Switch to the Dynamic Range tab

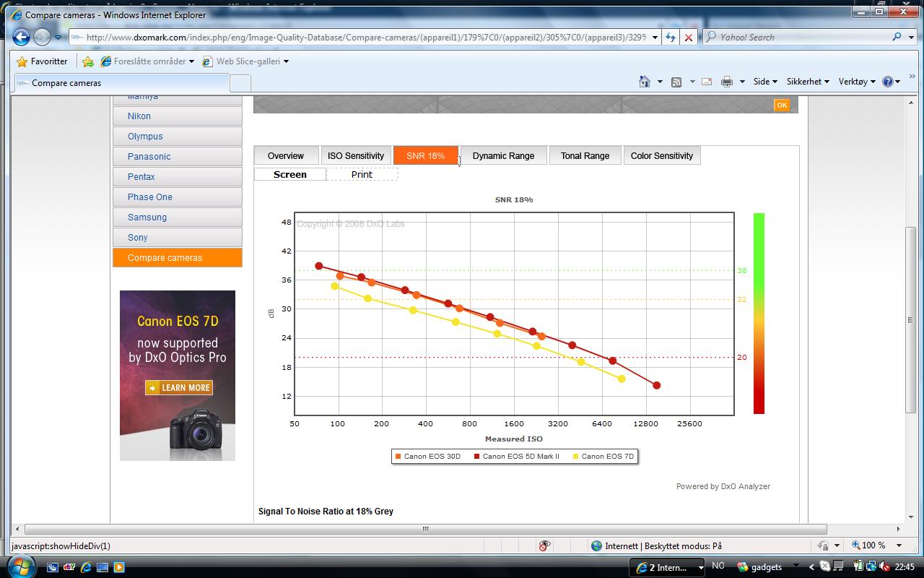point(504,156)
